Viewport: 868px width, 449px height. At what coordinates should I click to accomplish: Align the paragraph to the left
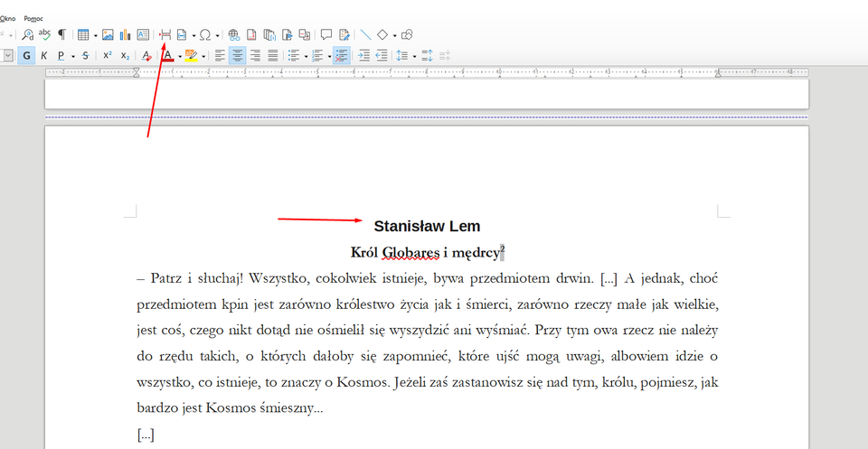[x=220, y=55]
